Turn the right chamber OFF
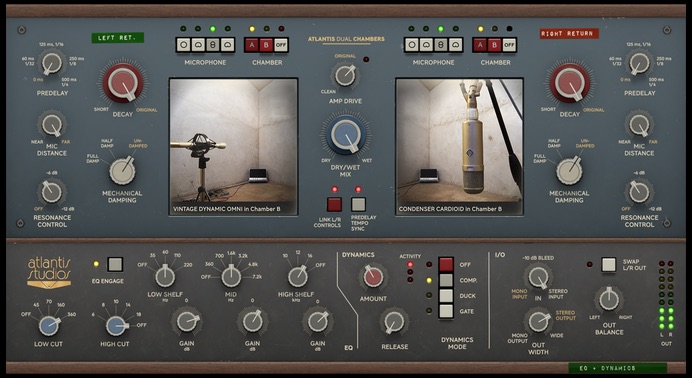Viewport: 692px width, 378px height. pyautogui.click(x=509, y=45)
